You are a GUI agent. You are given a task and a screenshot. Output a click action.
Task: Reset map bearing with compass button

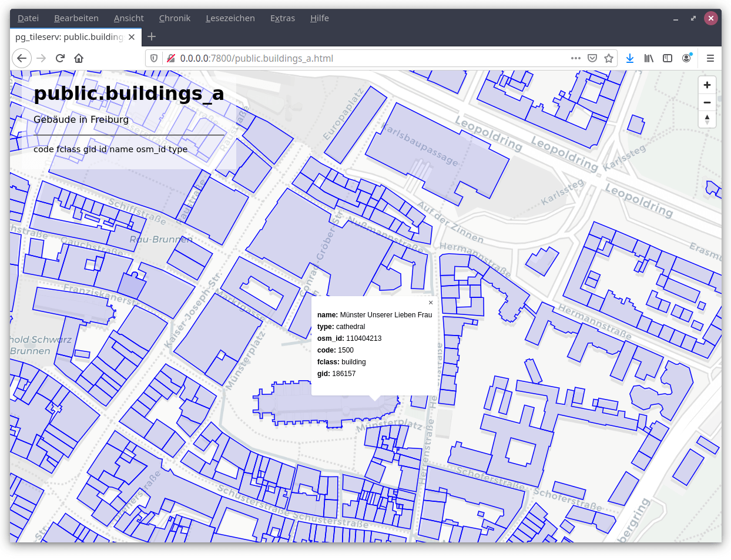pyautogui.click(x=707, y=119)
